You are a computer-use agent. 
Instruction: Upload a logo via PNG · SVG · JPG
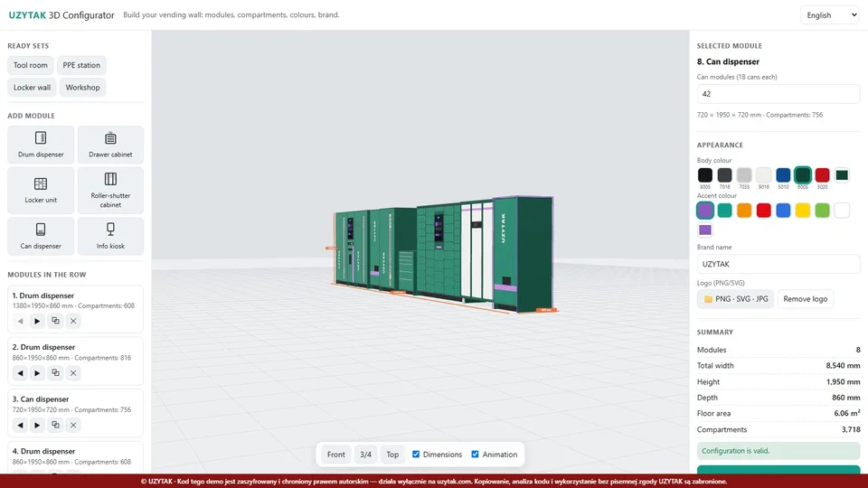(x=736, y=299)
